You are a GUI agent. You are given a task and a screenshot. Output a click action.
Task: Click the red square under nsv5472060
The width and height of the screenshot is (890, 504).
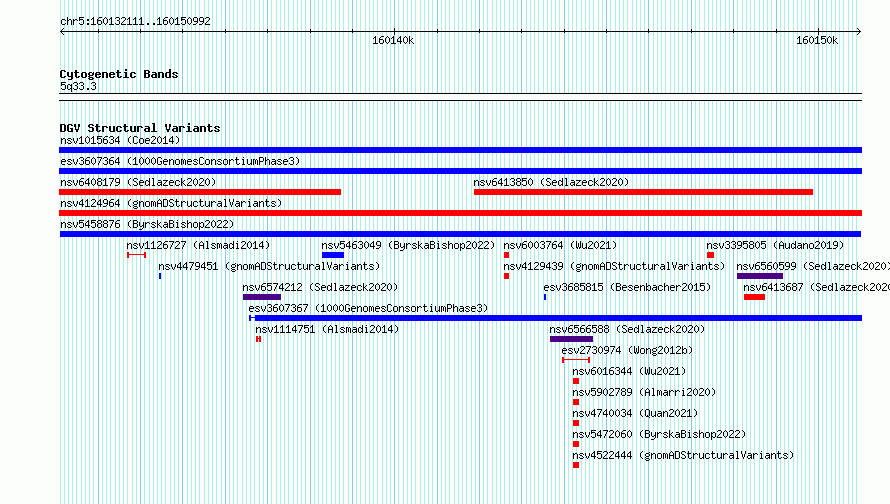[x=576, y=444]
